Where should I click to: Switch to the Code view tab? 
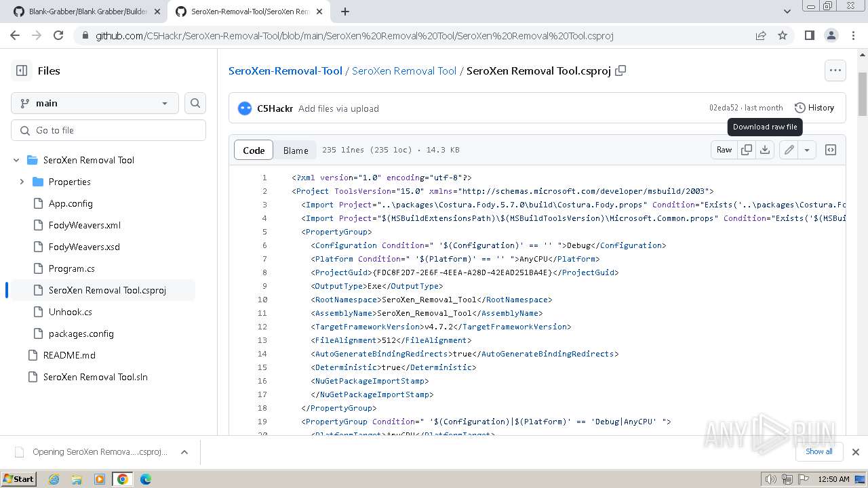[x=254, y=150]
